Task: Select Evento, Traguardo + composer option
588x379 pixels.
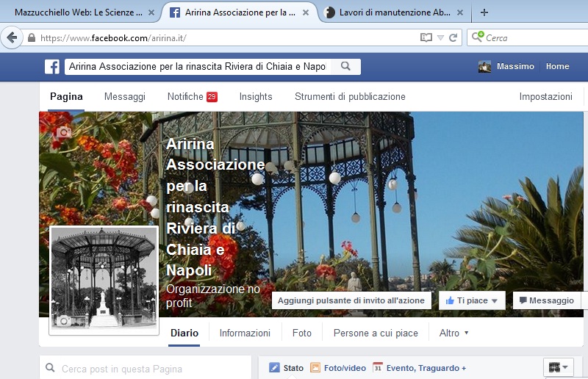Action: (x=420, y=368)
